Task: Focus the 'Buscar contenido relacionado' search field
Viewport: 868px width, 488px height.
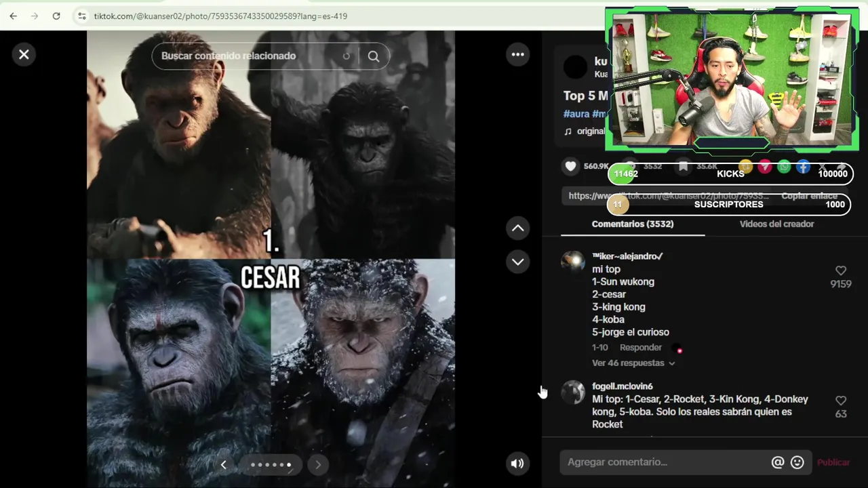Action: tap(256, 56)
